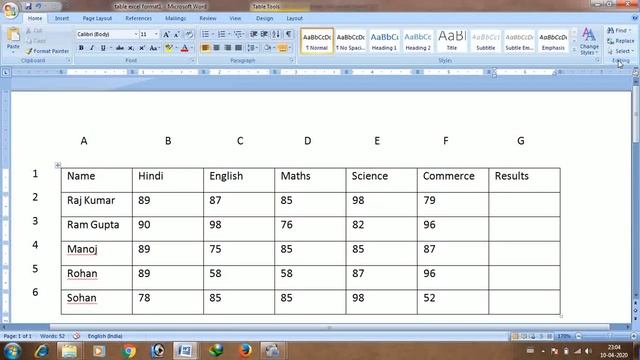
Task: Grow font size with the large A button
Action: [166, 35]
